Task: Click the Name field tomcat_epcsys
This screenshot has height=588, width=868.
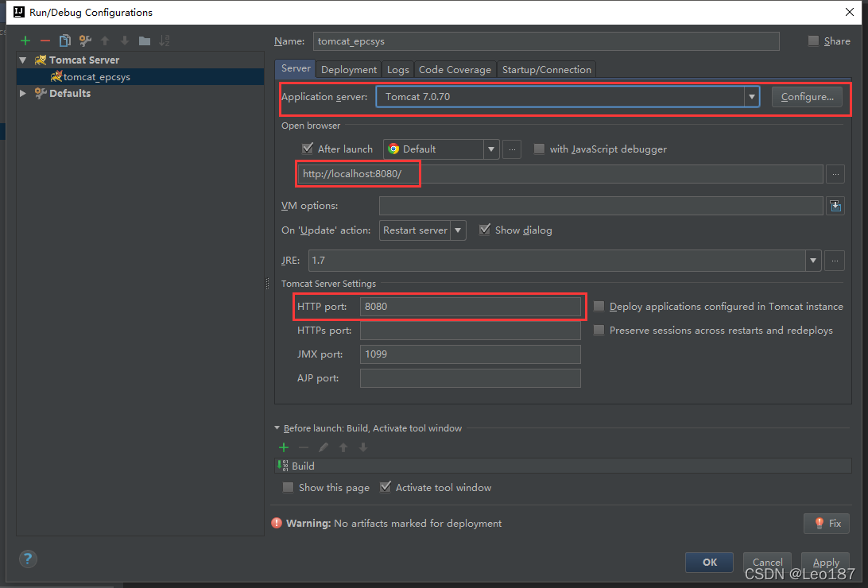Action: click(546, 41)
